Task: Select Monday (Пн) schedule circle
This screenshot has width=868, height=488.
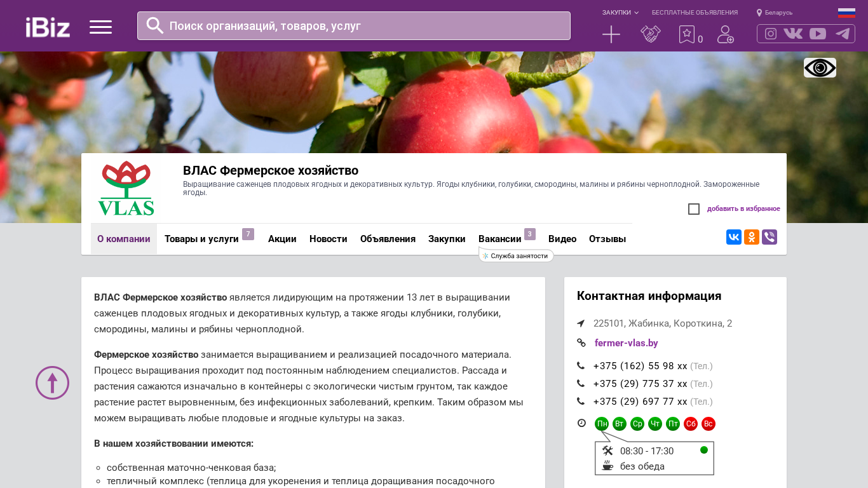Action: coord(602,424)
